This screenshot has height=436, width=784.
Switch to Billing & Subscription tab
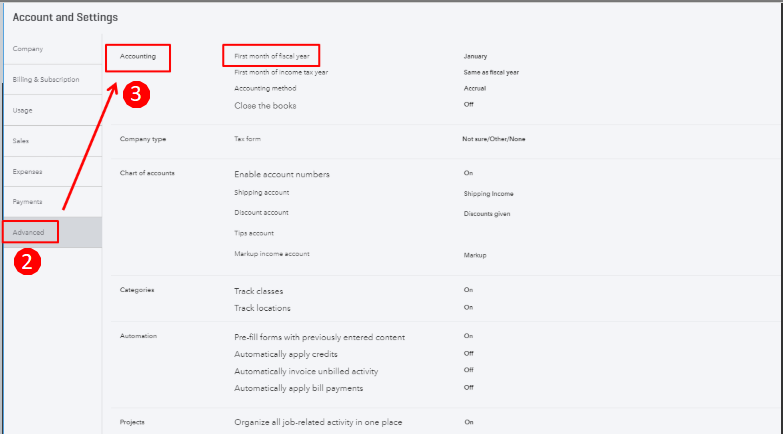click(x=46, y=79)
